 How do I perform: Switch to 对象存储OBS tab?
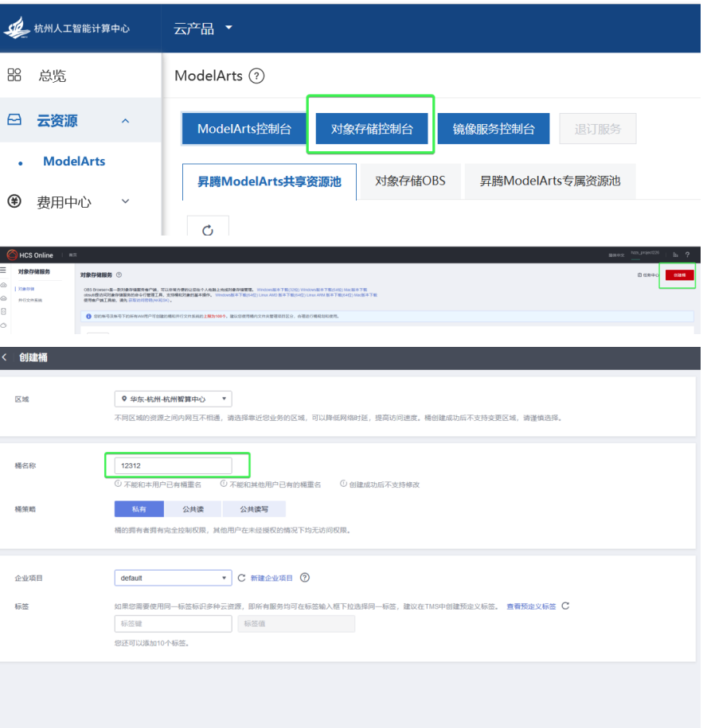(x=410, y=181)
